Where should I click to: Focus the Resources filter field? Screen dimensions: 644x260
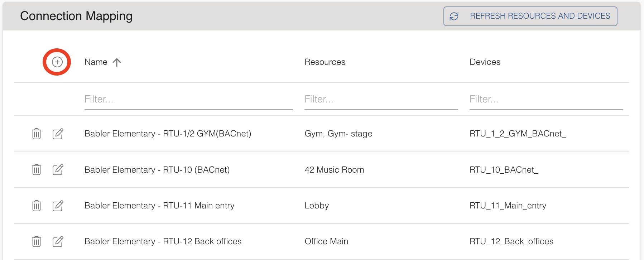(381, 99)
